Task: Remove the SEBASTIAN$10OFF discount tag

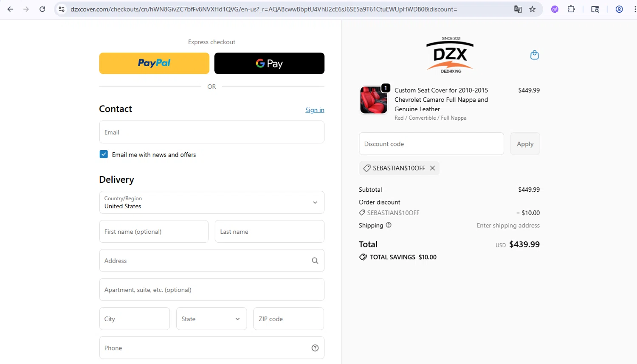Action: [x=432, y=168]
